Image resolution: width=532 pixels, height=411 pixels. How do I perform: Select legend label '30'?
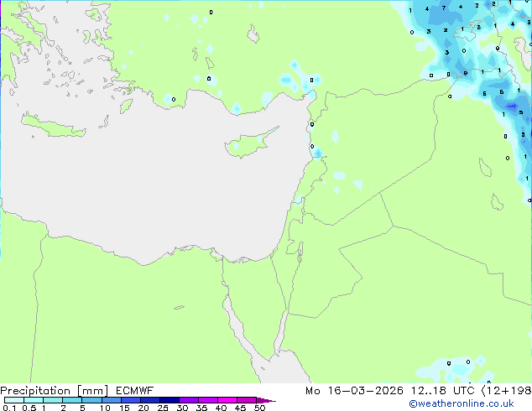coord(182,408)
